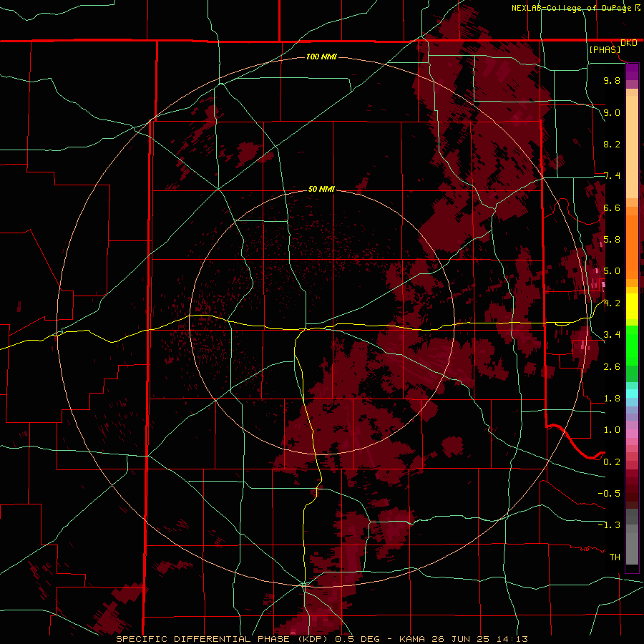Click the orange segment of color bar
This screenshot has height=644, width=644.
click(632, 248)
